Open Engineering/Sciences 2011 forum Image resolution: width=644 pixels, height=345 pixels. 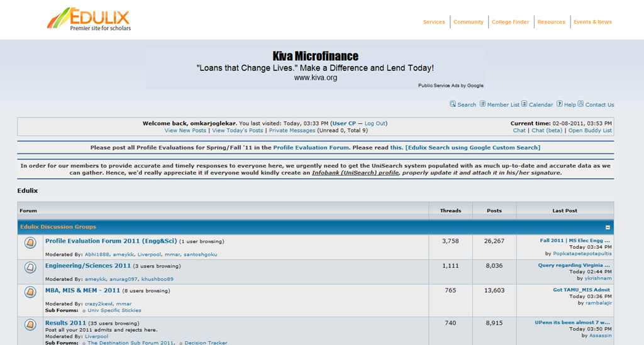coord(88,266)
